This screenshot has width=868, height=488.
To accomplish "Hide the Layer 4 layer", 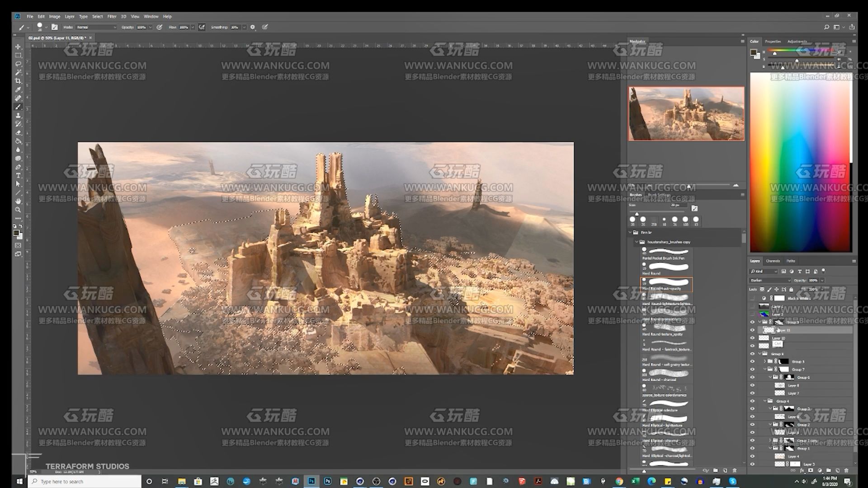I will point(752,456).
